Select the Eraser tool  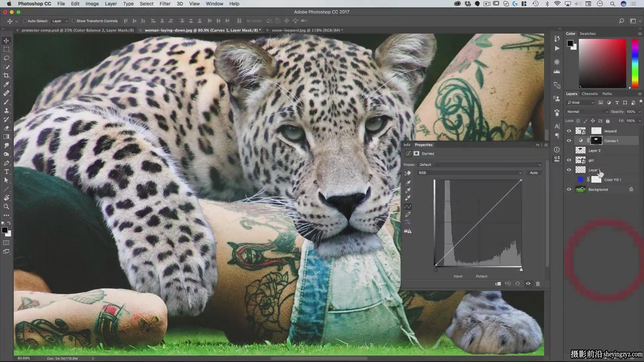(x=6, y=128)
